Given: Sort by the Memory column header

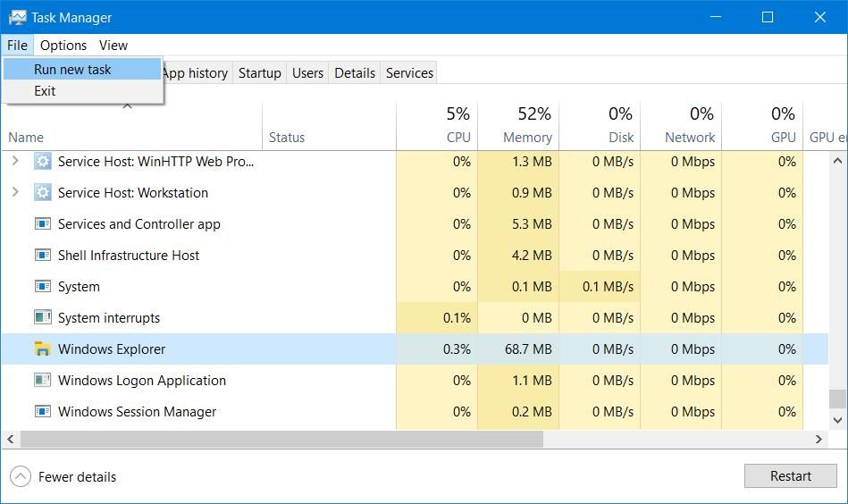Looking at the screenshot, I should point(518,125).
